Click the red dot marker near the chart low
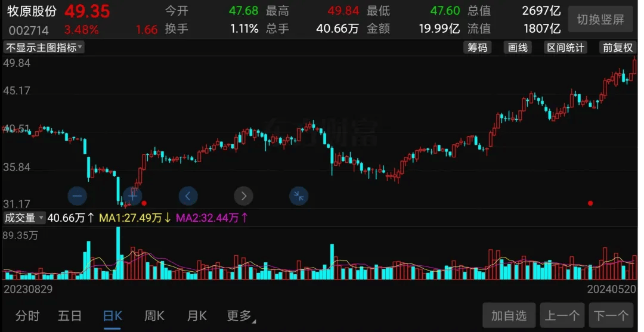 [144, 203]
